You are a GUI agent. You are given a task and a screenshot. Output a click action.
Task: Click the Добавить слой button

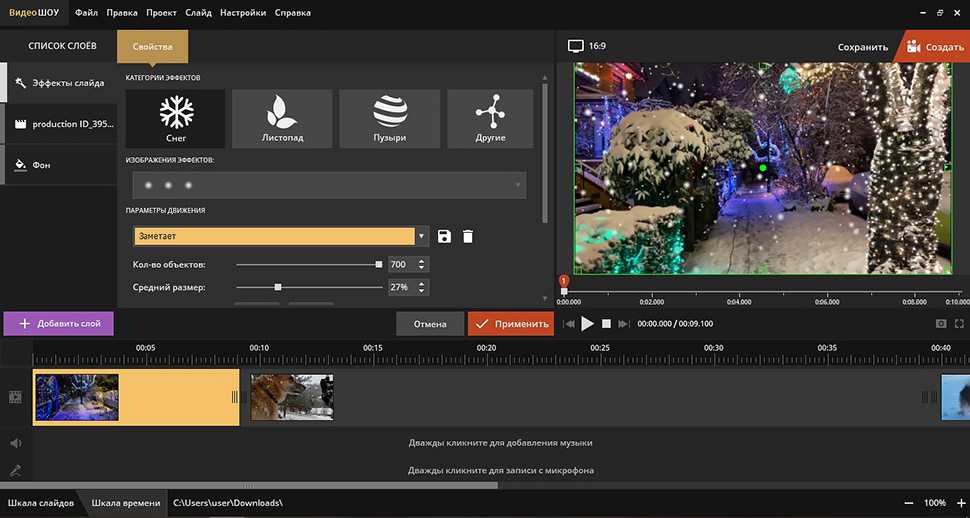click(59, 324)
